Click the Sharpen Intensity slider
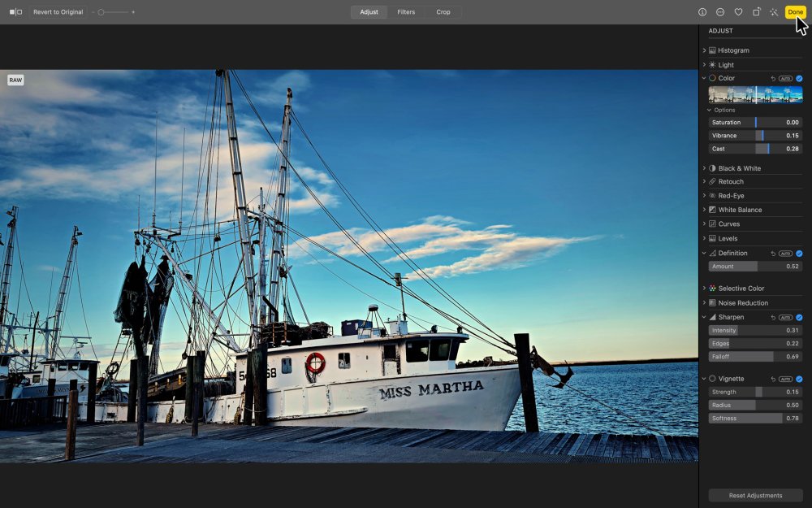The height and width of the screenshot is (508, 812). (755, 330)
